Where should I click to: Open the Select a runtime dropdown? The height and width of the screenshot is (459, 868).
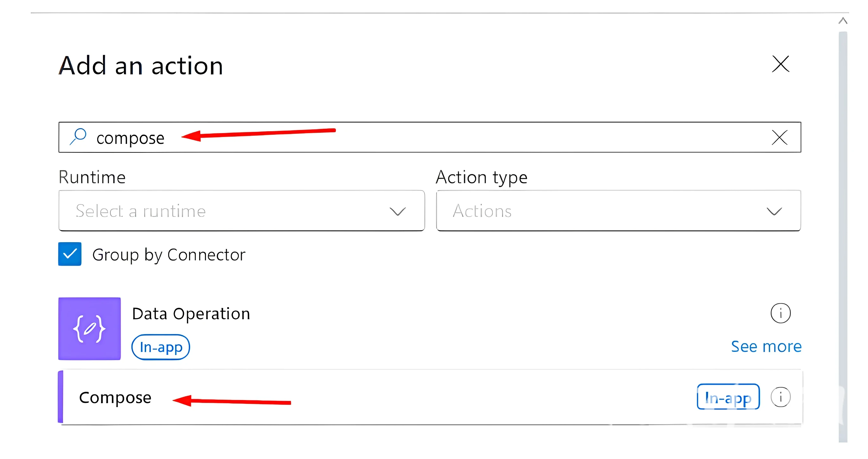point(242,211)
